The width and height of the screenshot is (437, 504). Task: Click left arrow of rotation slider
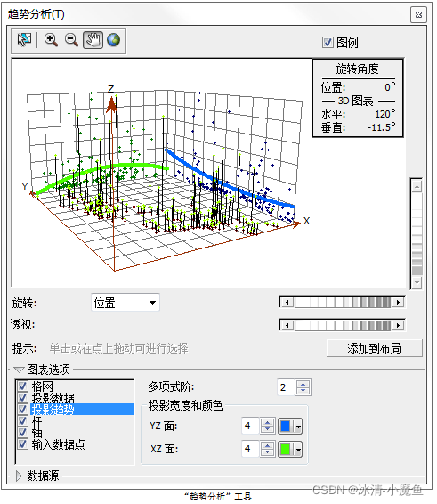pos(287,303)
